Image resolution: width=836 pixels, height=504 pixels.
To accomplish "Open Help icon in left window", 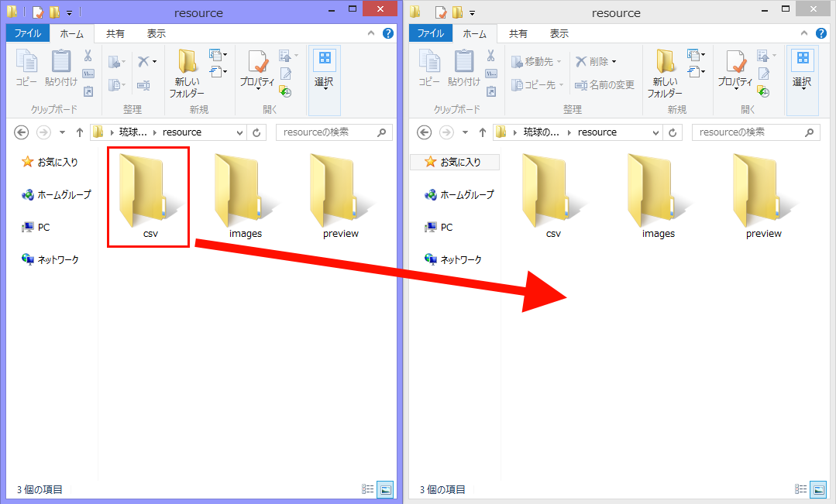I will [x=388, y=33].
